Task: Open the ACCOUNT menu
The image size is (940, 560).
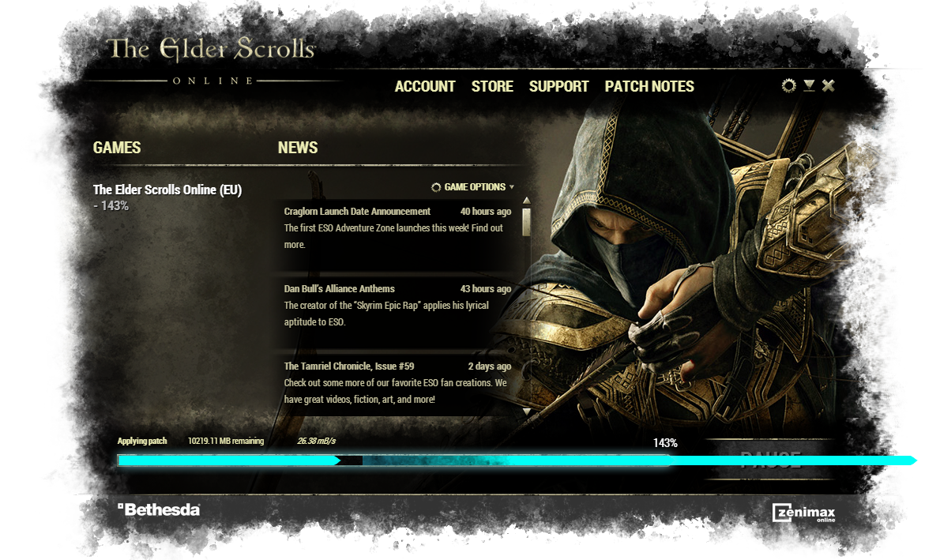Action: pos(425,86)
